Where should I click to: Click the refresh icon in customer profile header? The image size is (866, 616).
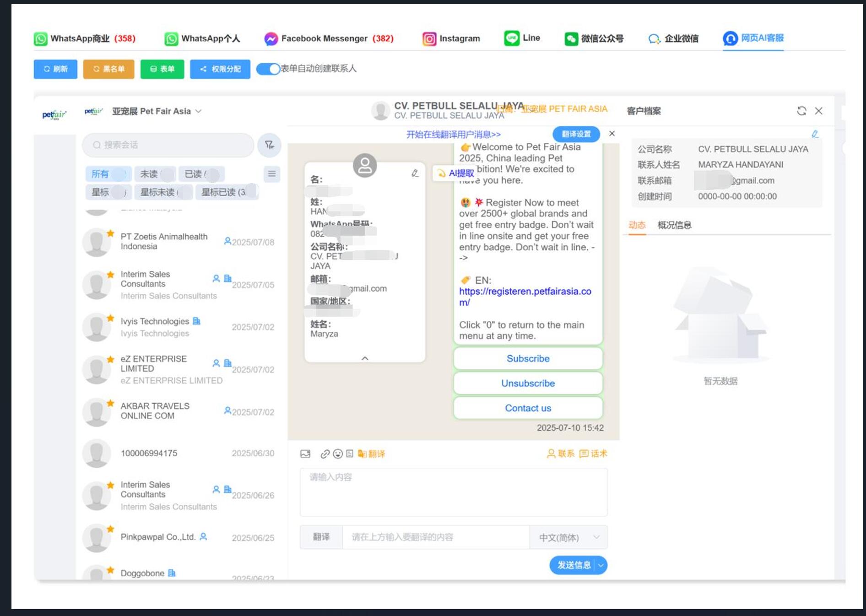pos(801,111)
